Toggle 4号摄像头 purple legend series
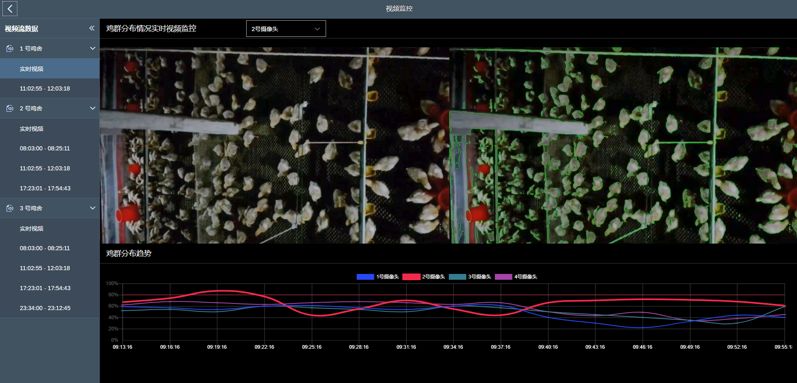The width and height of the screenshot is (797, 383). (517, 277)
